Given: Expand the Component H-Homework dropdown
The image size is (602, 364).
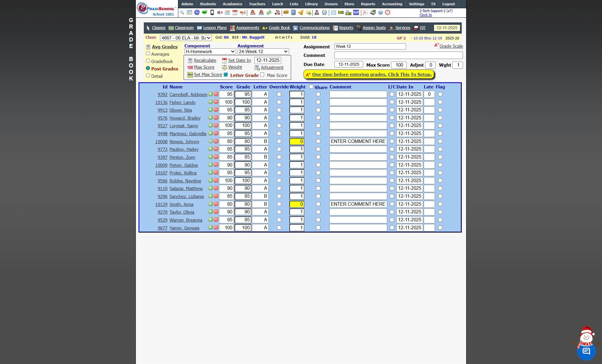Looking at the screenshot, I should click(x=210, y=52).
